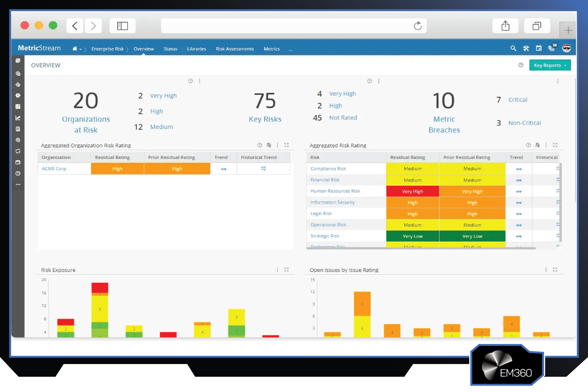This screenshot has width=588, height=392.
Task: Open more options at bottom of left sidebar
Action: [18, 184]
